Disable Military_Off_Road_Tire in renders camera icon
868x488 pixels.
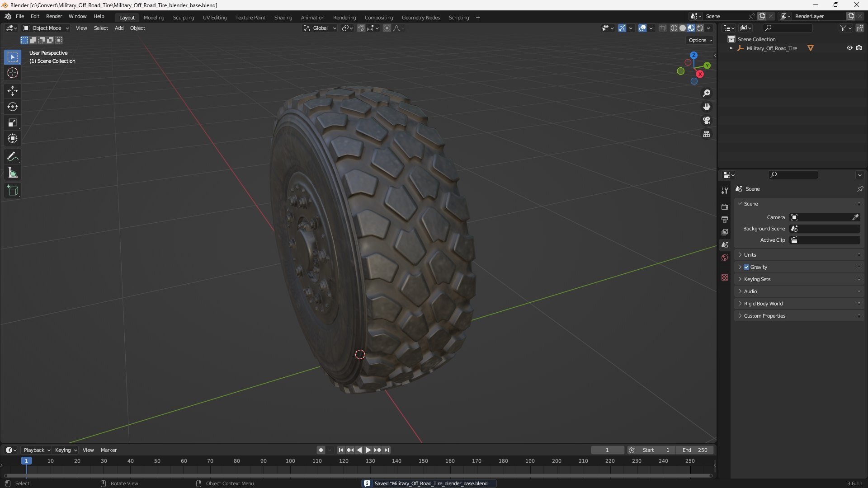(859, 48)
